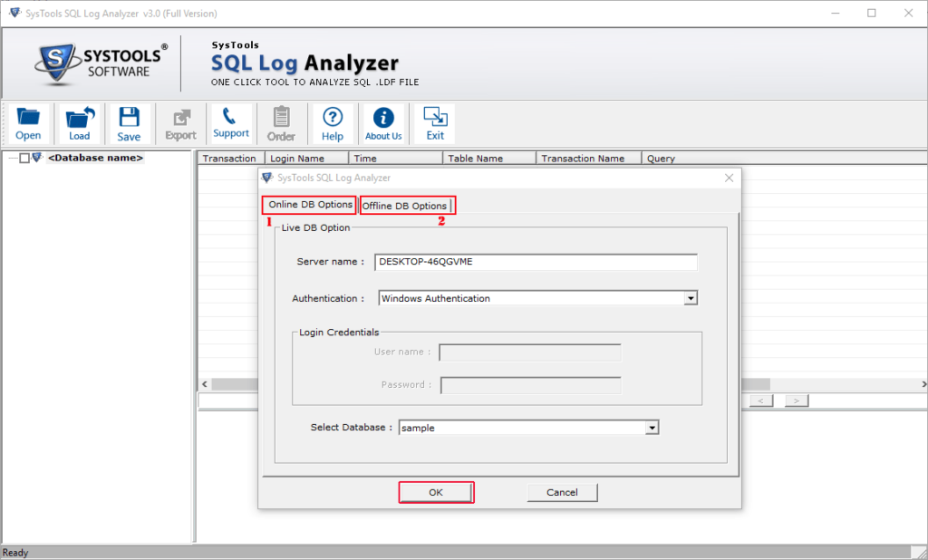Switch to the Online DB Options tab
This screenshot has height=560, width=928.
(310, 204)
